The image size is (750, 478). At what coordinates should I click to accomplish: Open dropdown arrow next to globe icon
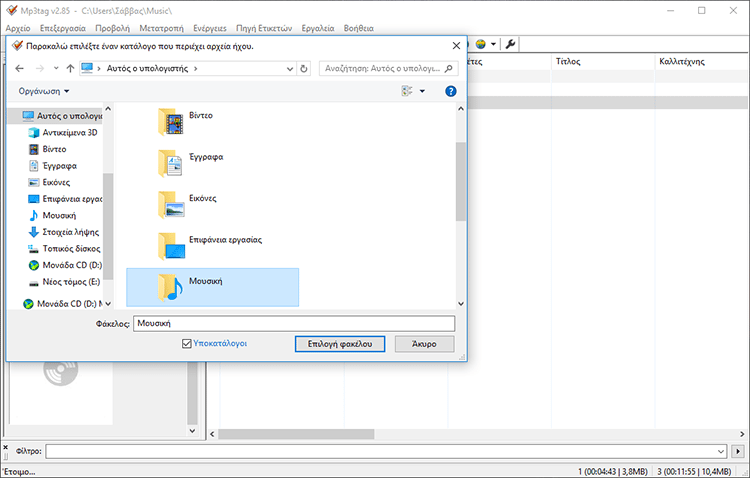493,44
